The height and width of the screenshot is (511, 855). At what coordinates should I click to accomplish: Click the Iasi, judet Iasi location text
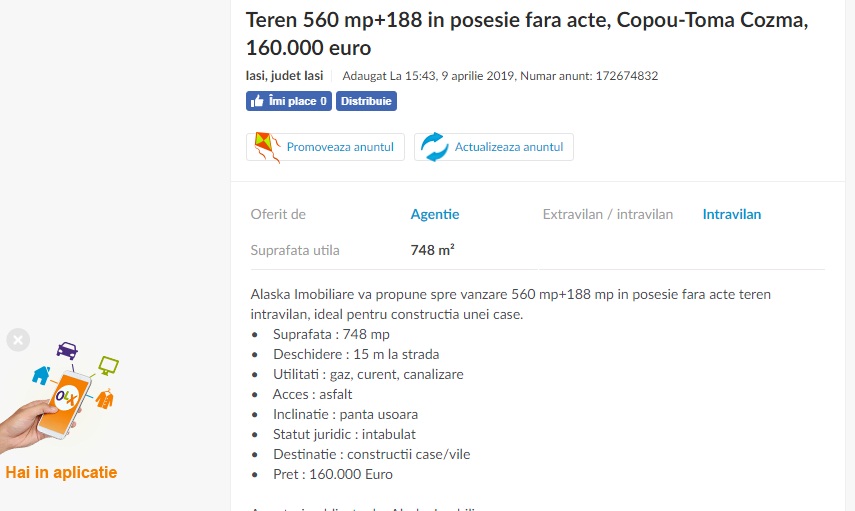click(284, 76)
